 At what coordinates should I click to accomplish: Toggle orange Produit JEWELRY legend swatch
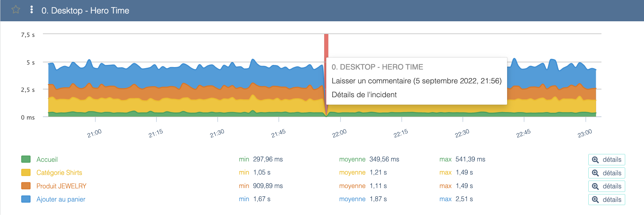click(26, 186)
